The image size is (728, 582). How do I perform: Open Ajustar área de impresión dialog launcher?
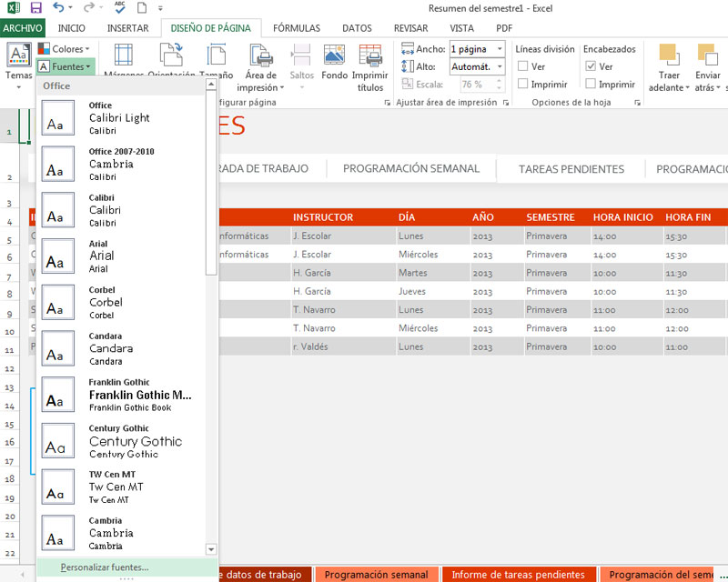click(x=506, y=103)
